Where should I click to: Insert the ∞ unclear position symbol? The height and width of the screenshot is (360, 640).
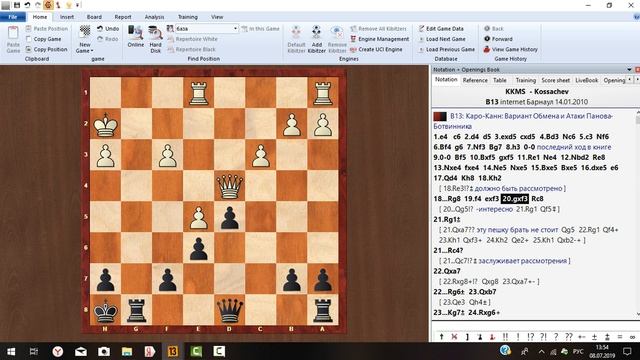pyautogui.click(x=632, y=337)
